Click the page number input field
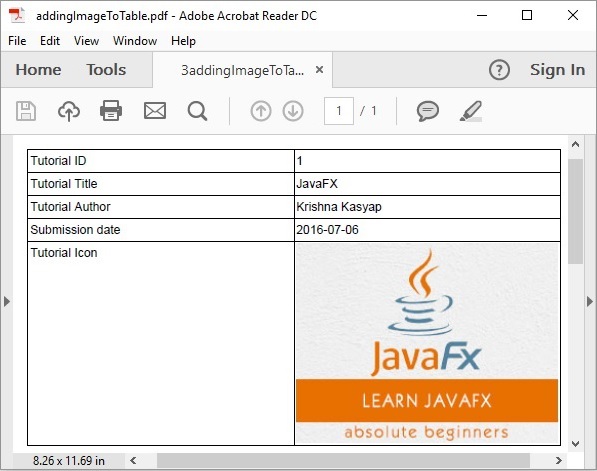This screenshot has height=471, width=597. [x=339, y=111]
